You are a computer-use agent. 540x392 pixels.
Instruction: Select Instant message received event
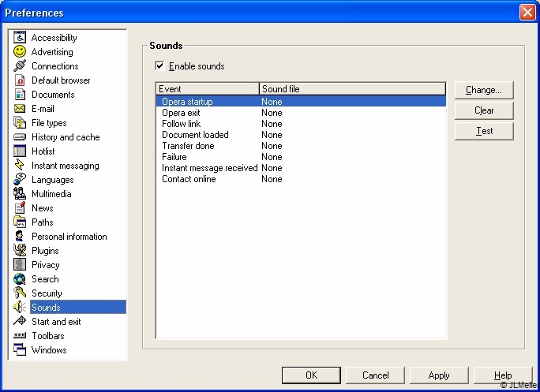301,168
